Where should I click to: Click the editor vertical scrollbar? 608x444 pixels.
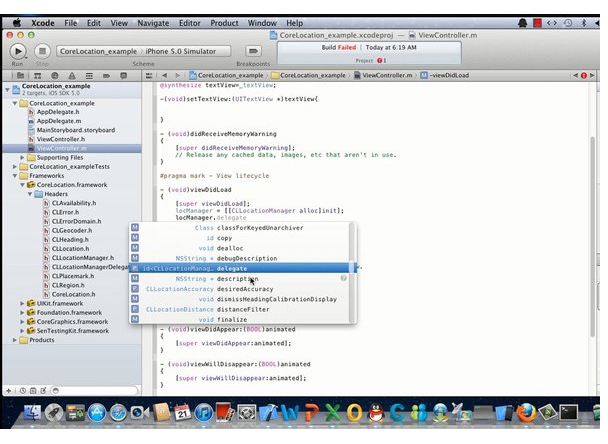[x=592, y=237]
